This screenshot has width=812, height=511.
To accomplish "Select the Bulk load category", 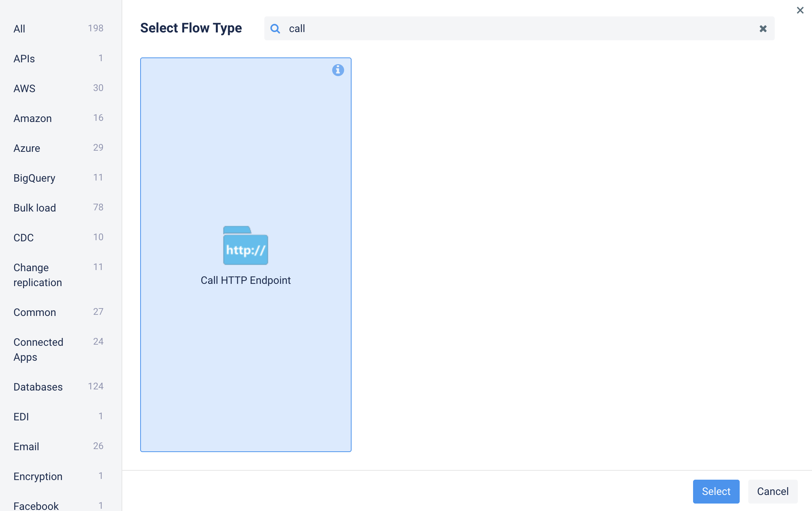I will [35, 208].
